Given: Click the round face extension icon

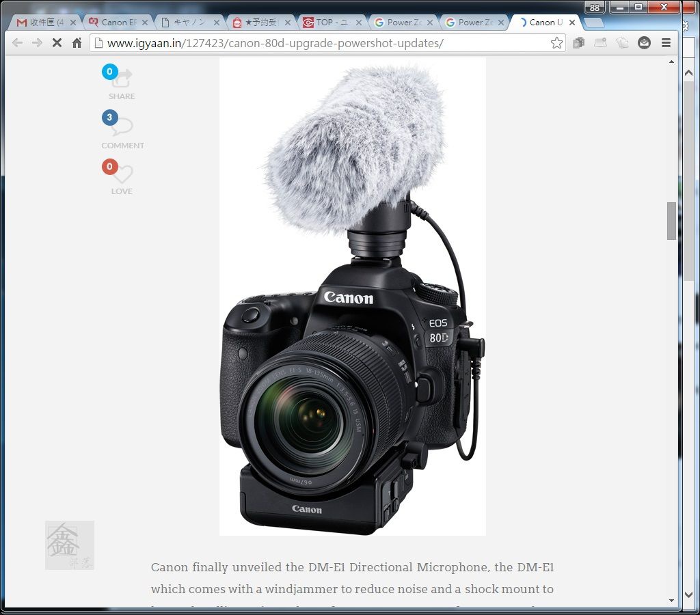Looking at the screenshot, I should click(x=644, y=43).
